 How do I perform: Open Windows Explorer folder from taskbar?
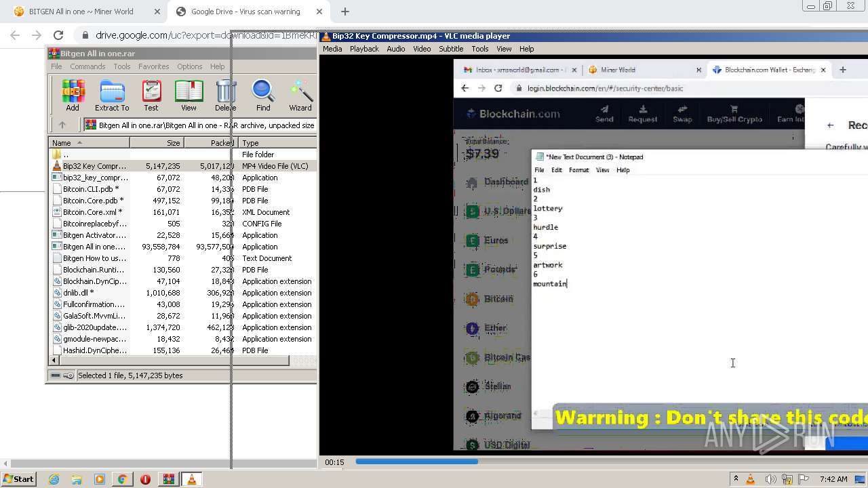[77, 479]
